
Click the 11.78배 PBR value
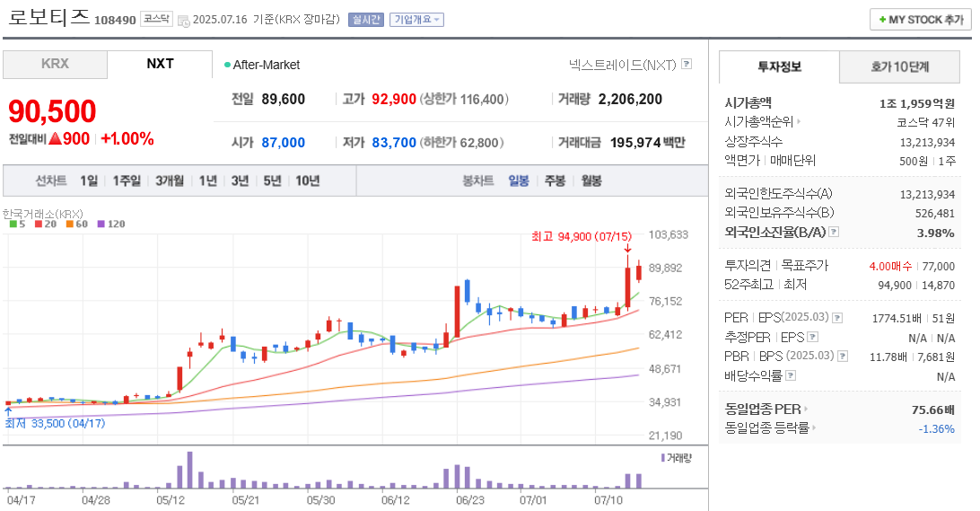888,357
